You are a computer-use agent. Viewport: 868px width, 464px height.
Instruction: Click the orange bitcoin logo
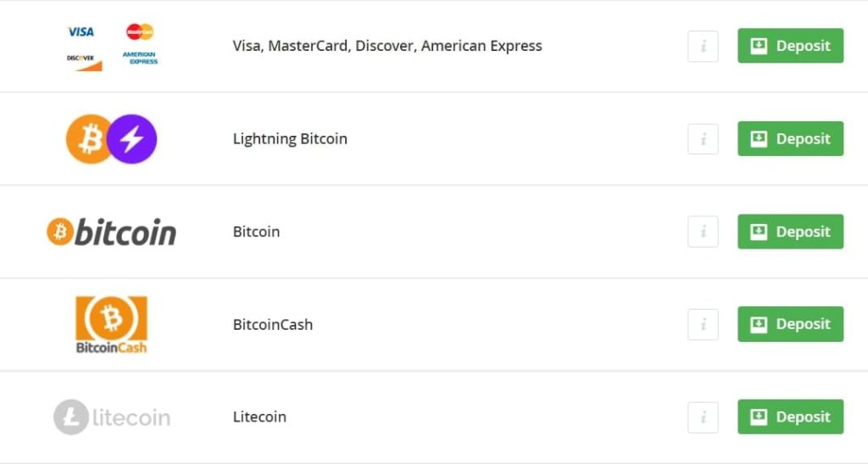tap(111, 232)
